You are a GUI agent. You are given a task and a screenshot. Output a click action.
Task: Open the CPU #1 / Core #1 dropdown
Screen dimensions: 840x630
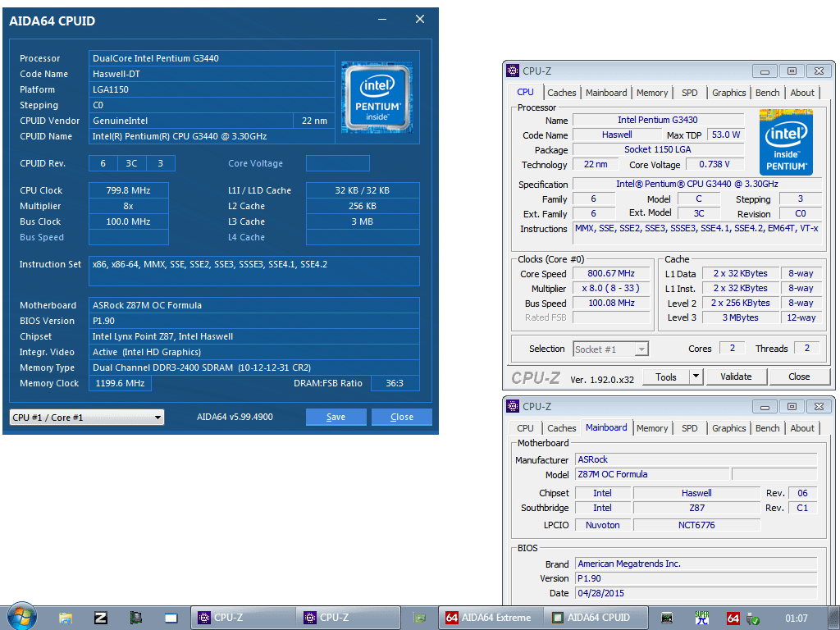87,418
